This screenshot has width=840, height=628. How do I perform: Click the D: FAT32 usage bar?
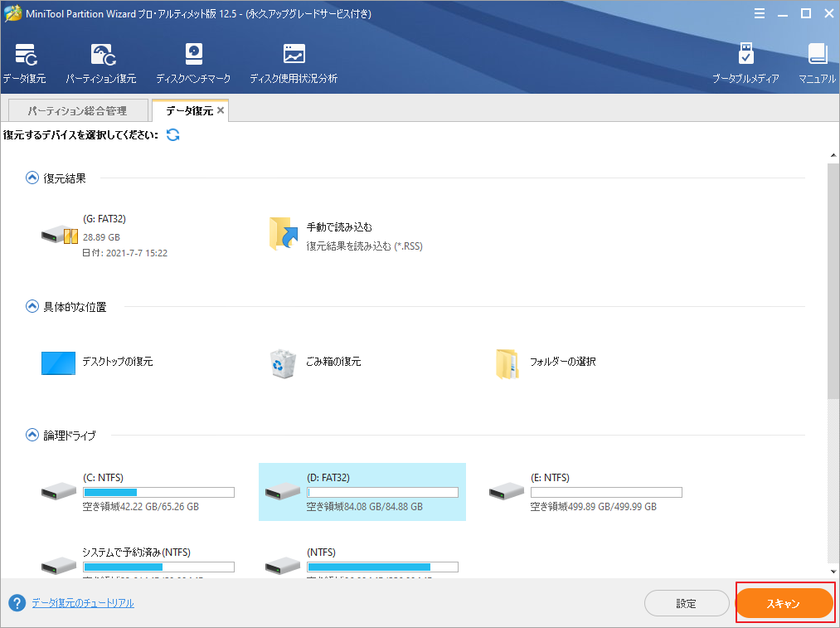point(382,493)
